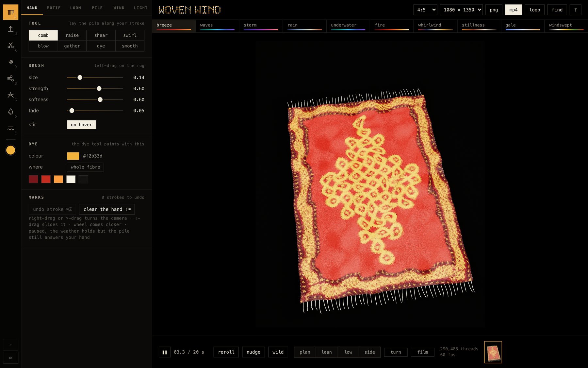Click the nudge button
This screenshot has width=588, height=368.
pos(253,352)
